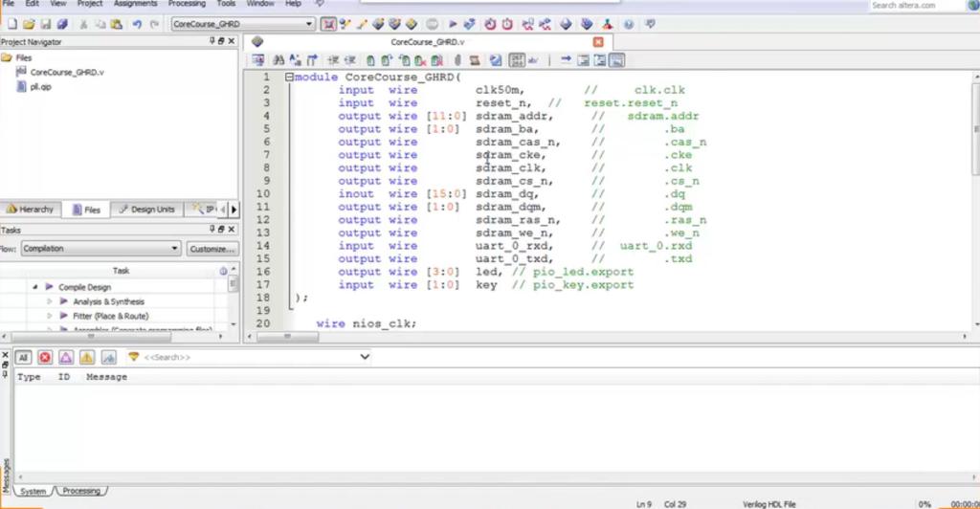Screen dimensions: 980x509
Task: Click the Save file icon in toolbar
Action: (x=45, y=24)
